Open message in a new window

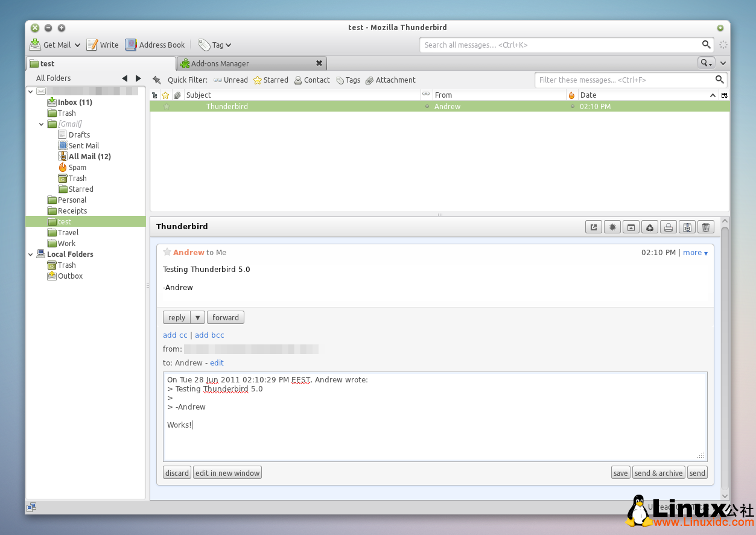[593, 227]
